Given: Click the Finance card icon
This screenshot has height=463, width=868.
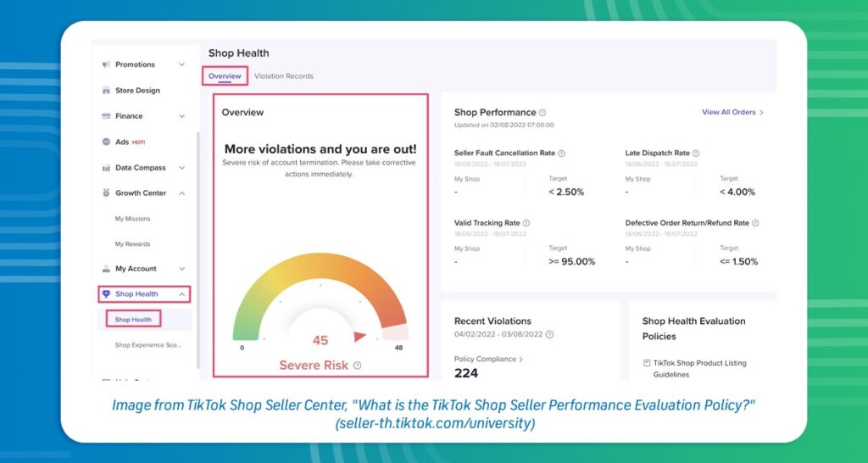Looking at the screenshot, I should [x=106, y=116].
